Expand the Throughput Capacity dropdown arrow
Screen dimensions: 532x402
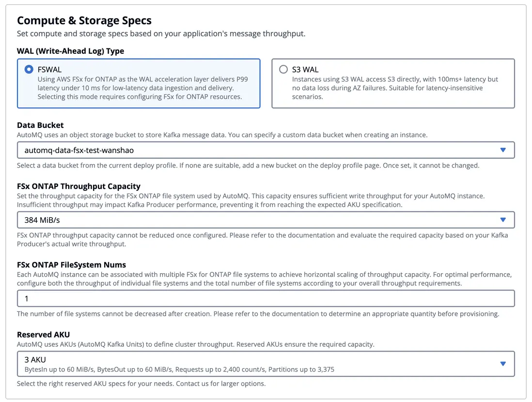coord(503,220)
